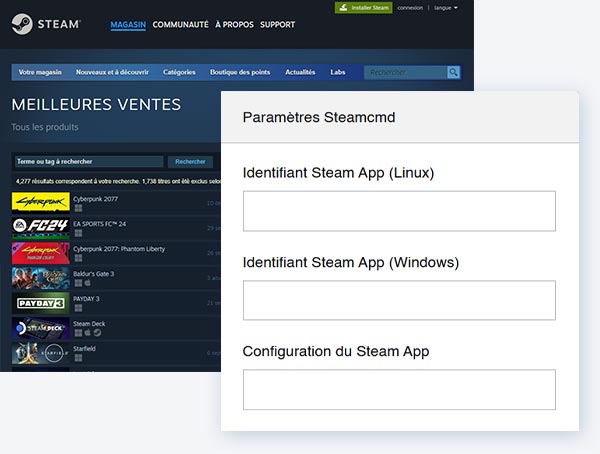
Task: Select the Baldur's Gate 3 title
Action: pos(93,274)
